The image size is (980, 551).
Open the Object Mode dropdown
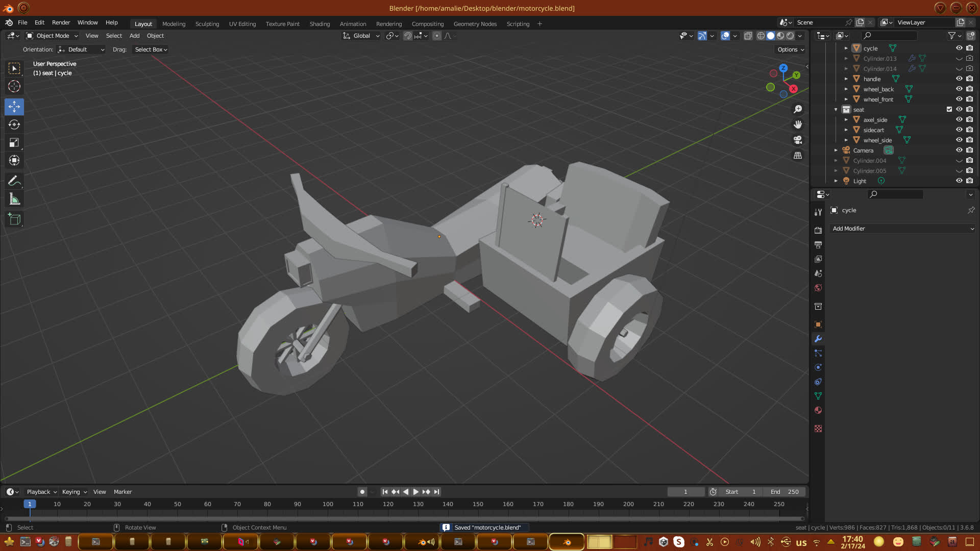pos(52,36)
